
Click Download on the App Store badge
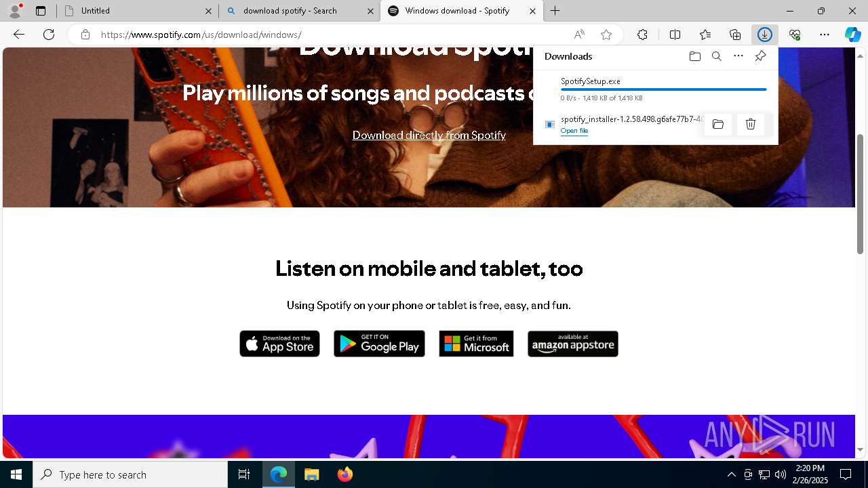click(279, 344)
